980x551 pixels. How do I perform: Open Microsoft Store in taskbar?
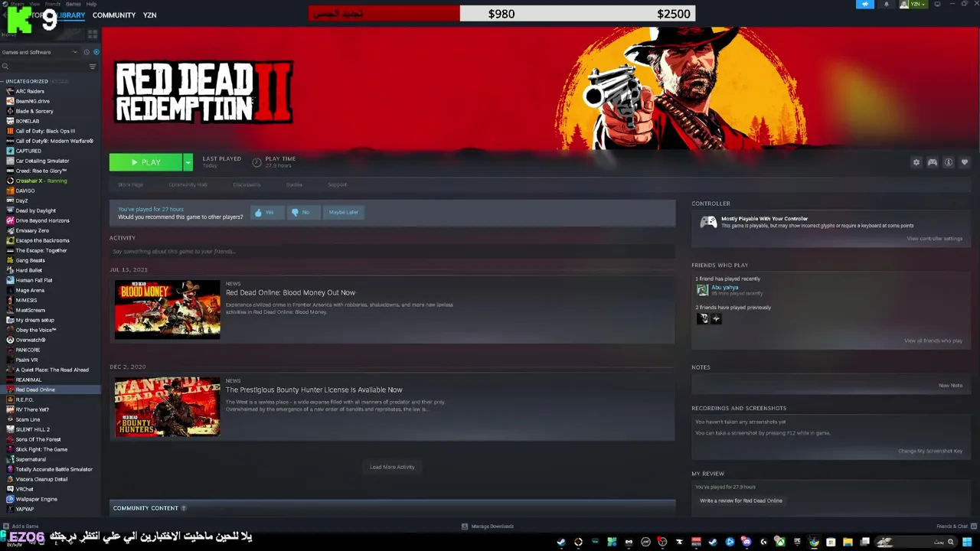831,542
